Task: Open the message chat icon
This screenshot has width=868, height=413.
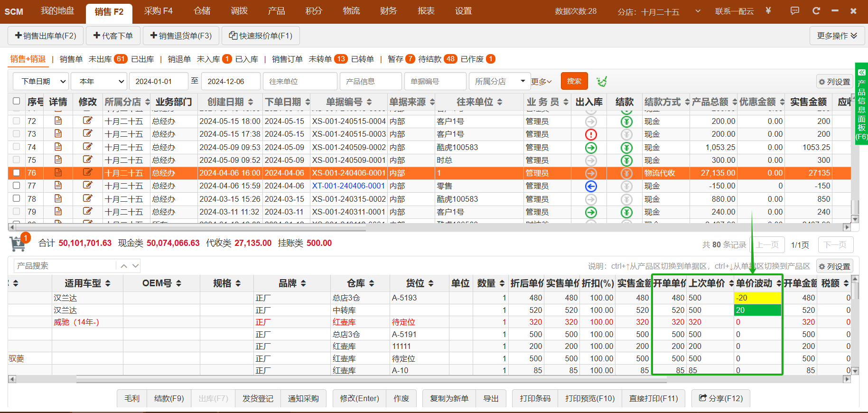Action: click(x=795, y=11)
